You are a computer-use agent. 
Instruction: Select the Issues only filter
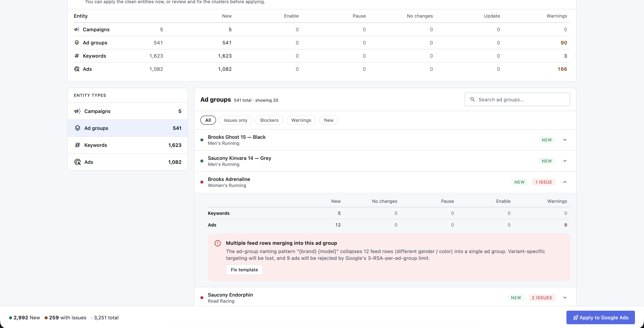[x=236, y=120]
